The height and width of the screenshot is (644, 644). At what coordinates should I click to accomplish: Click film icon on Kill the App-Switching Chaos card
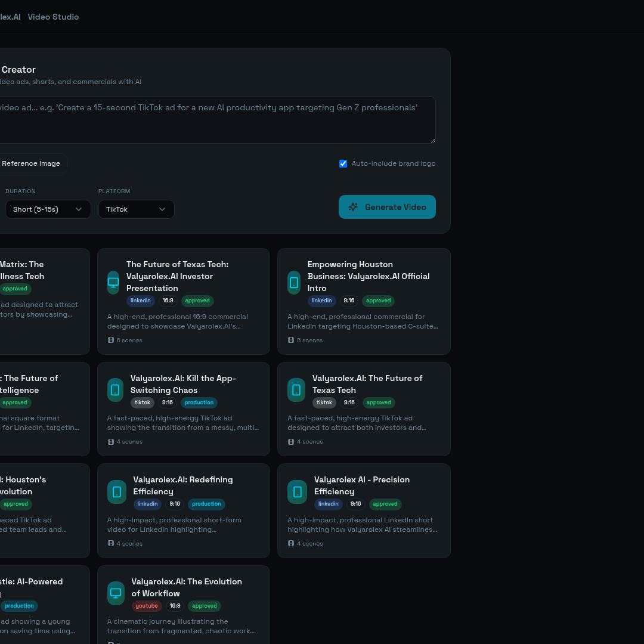coord(111,442)
